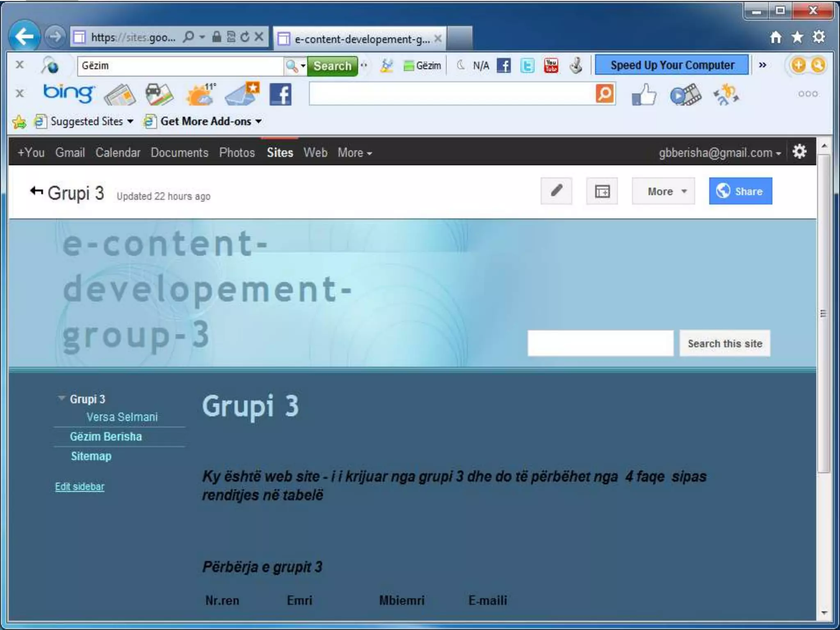Click the orange Bing search icon
Image resolution: width=840 pixels, height=630 pixels.
(x=605, y=94)
